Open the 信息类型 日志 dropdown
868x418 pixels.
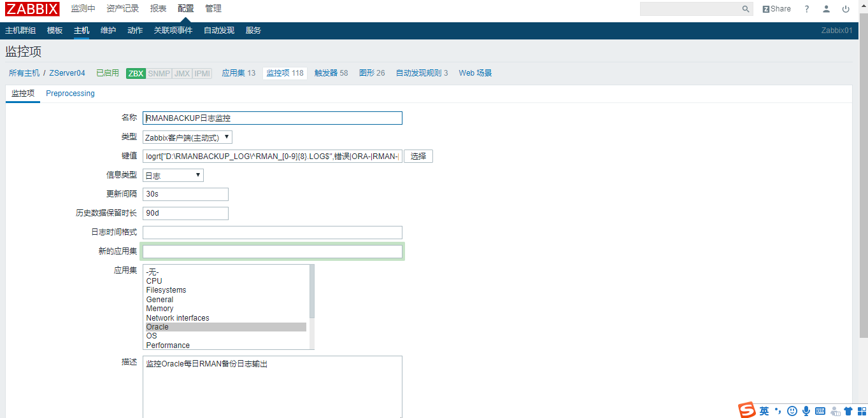pos(173,175)
